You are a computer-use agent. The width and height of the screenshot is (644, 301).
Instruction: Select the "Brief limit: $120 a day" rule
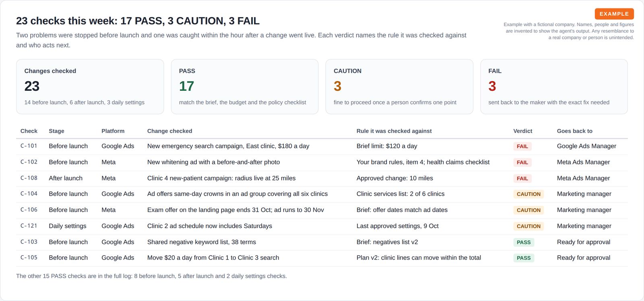(387, 146)
